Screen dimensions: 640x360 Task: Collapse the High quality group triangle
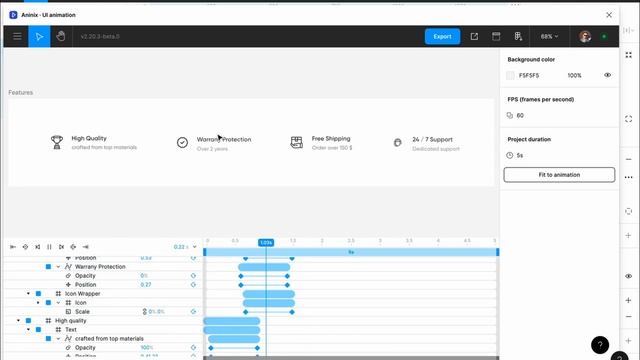[18, 321]
